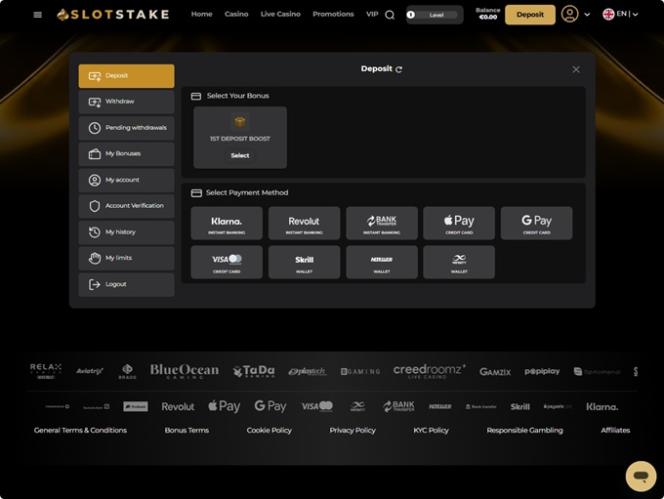
Task: Open Account Verification in sidebar
Action: [x=126, y=206]
